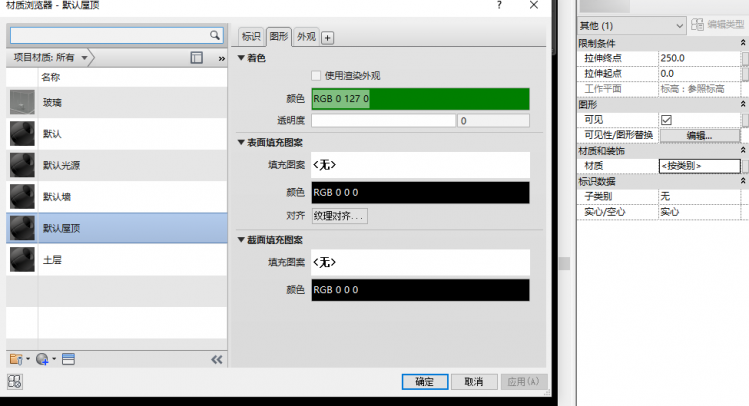Collapse the 着色 section
The height and width of the screenshot is (406, 749).
click(x=241, y=58)
